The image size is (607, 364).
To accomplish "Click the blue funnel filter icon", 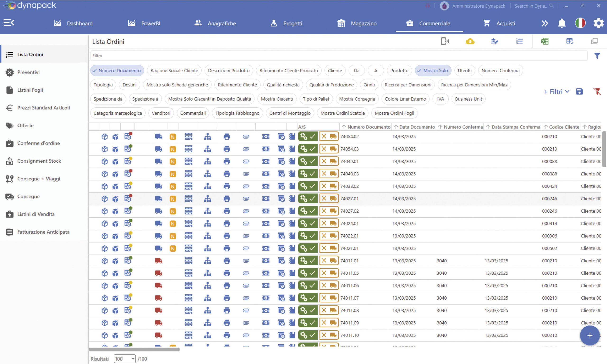I will 597,56.
